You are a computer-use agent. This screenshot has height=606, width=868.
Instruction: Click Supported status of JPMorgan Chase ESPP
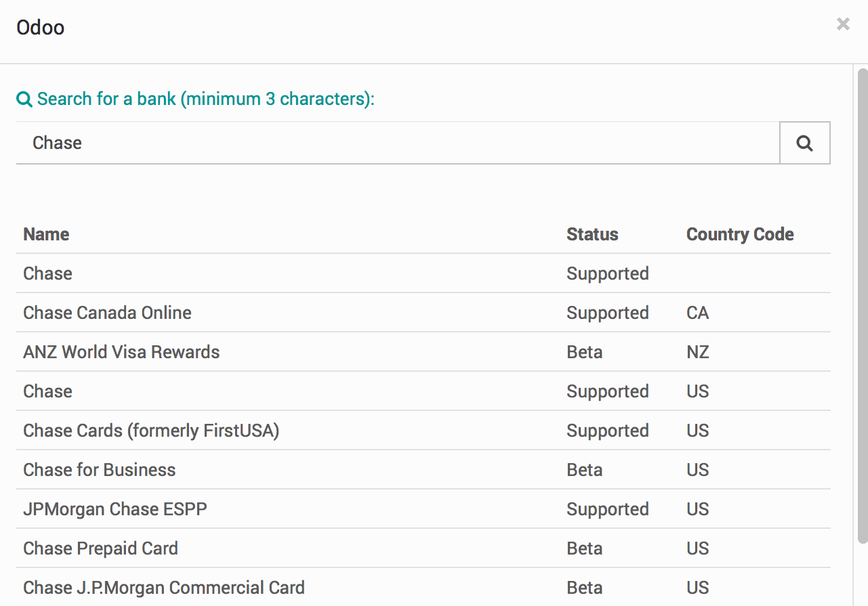(x=608, y=509)
